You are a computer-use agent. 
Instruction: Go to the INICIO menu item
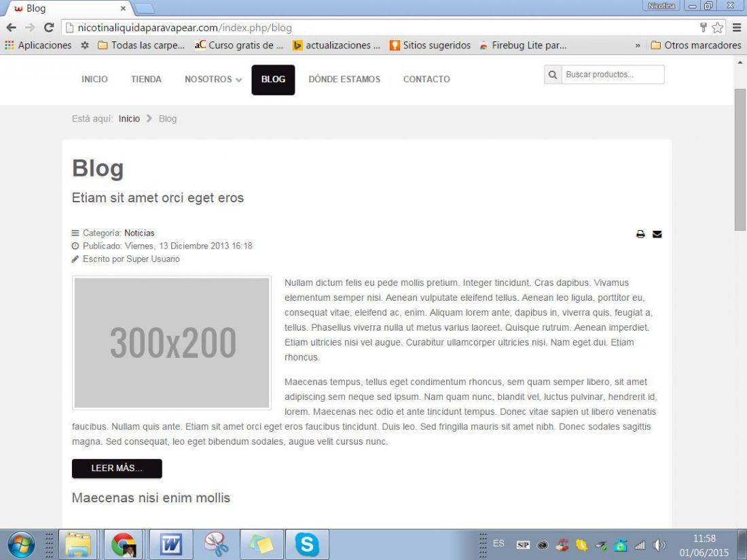point(94,79)
